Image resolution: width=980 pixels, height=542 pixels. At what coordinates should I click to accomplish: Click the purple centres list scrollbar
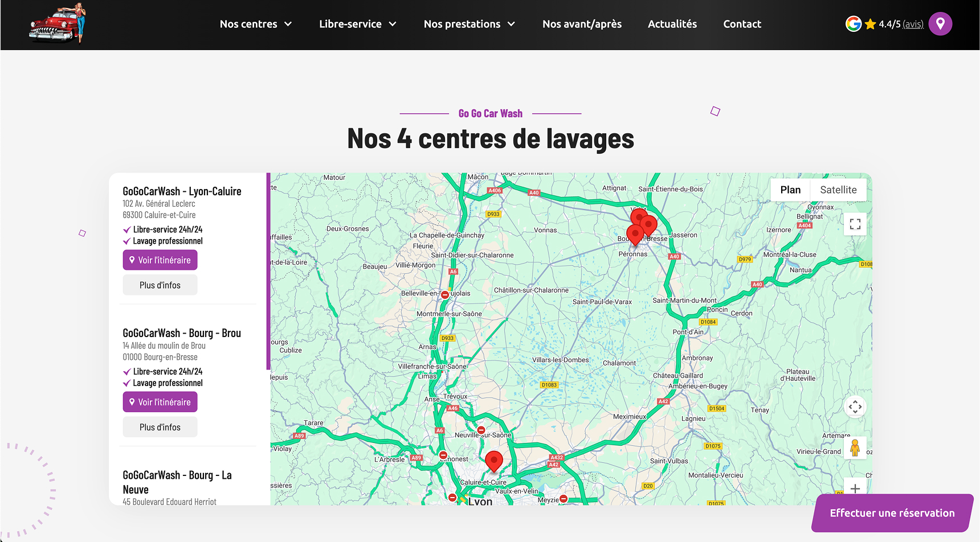[268, 272]
